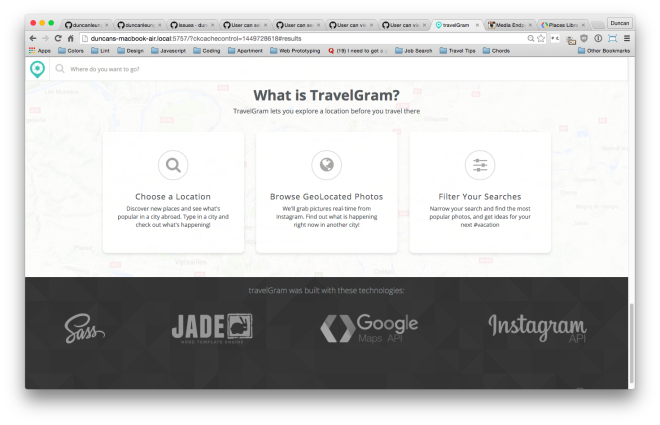Click the Sass logo
This screenshot has height=425, width=660.
(x=84, y=329)
